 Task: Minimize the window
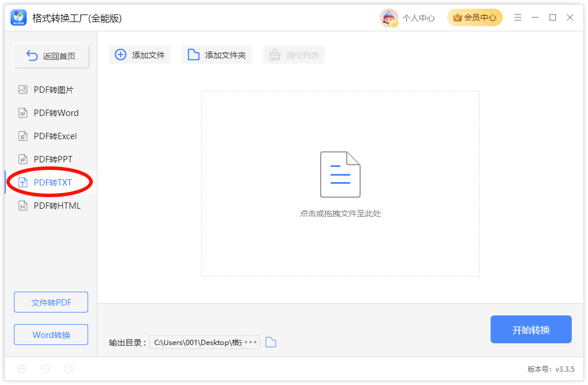click(x=535, y=17)
